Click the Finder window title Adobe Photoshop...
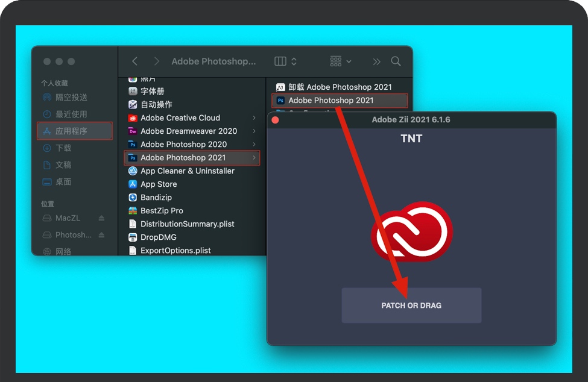 [x=213, y=61]
